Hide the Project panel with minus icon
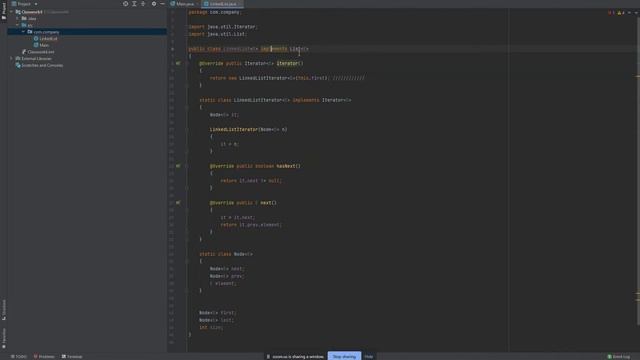 (x=162, y=4)
